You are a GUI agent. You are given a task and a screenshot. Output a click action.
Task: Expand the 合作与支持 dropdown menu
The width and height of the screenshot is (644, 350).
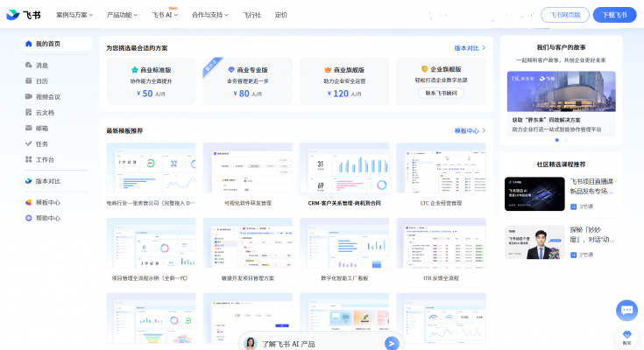(210, 15)
